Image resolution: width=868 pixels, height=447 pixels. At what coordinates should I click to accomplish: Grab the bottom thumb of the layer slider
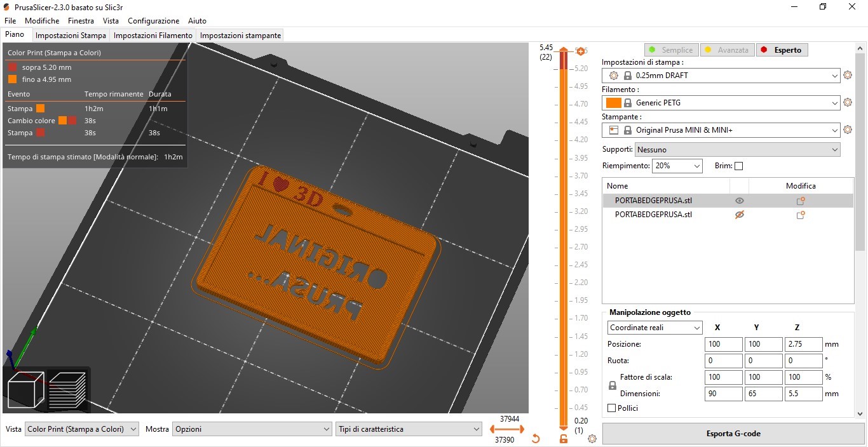click(x=564, y=429)
